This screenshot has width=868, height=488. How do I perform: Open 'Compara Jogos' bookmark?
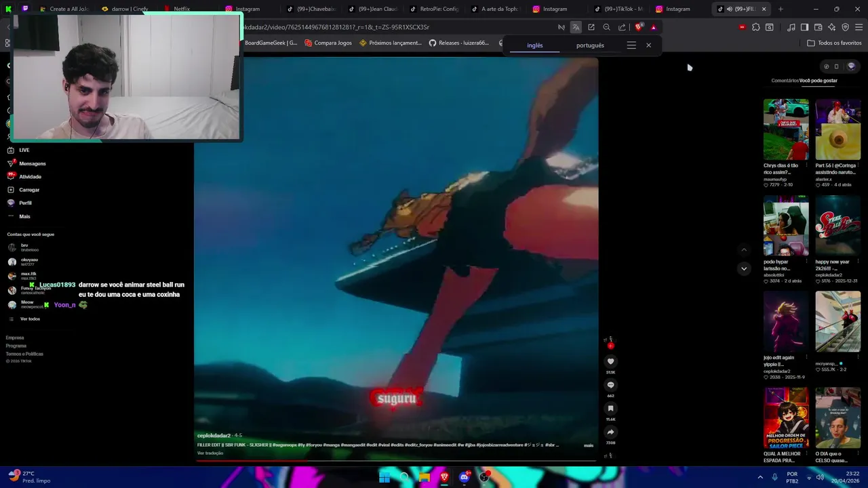pyautogui.click(x=328, y=43)
